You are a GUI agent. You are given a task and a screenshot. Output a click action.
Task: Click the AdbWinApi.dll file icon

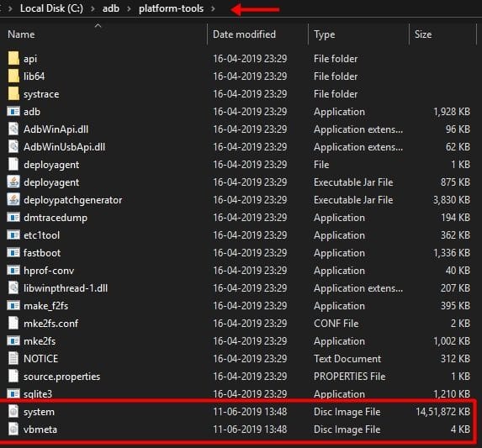click(13, 129)
